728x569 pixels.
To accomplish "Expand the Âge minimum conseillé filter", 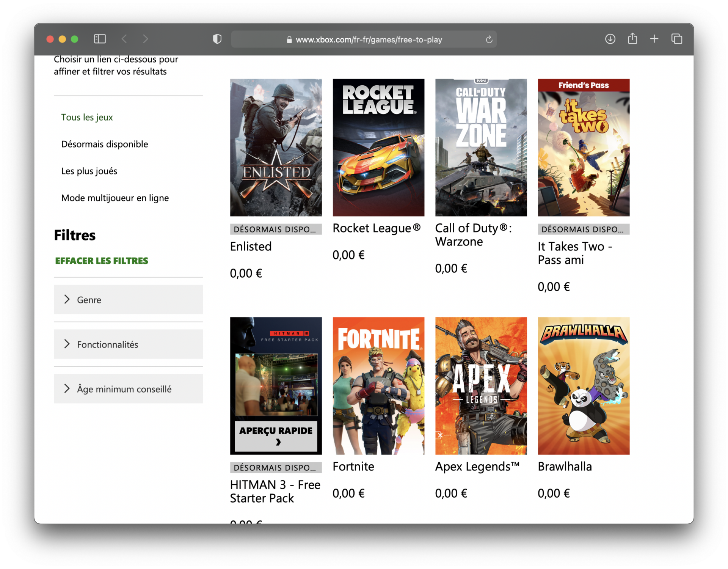I will (x=128, y=389).
